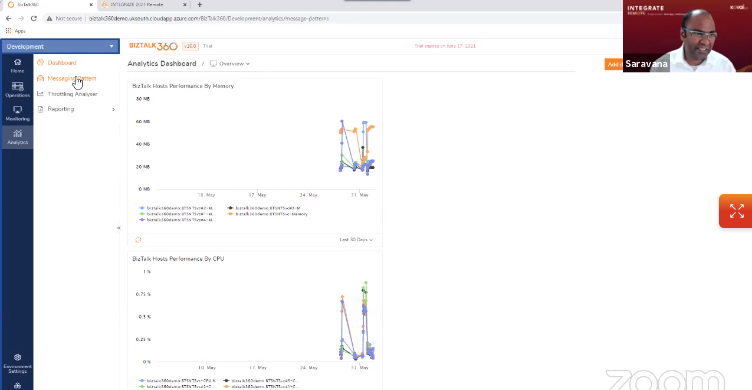Click the v10.0 version badge
Screen dimensions: 752x390
pyautogui.click(x=190, y=46)
